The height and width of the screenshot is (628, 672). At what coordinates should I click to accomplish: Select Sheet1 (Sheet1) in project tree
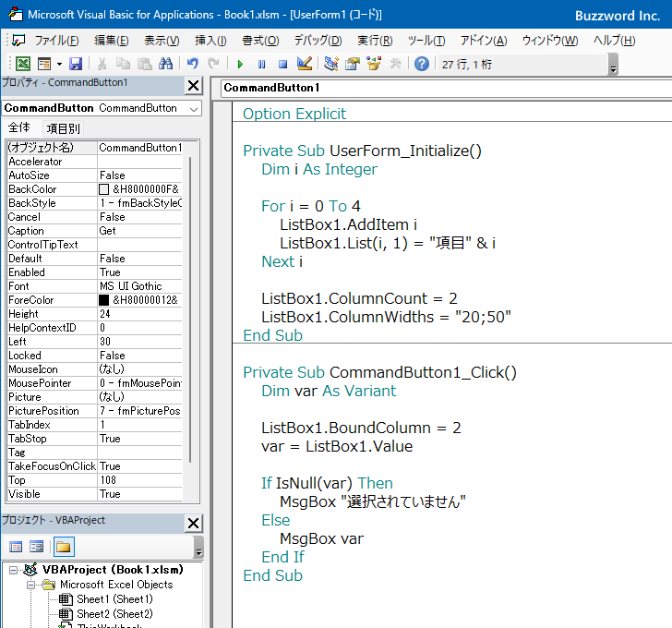[114, 598]
